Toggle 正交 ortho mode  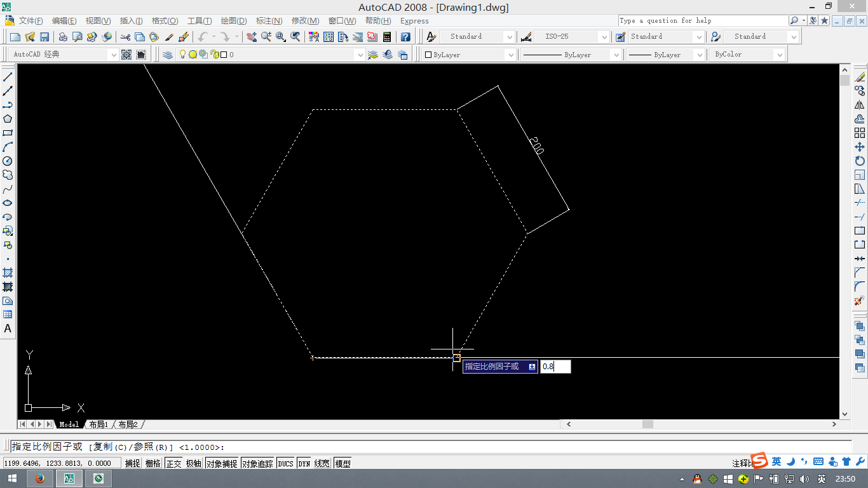tap(173, 463)
